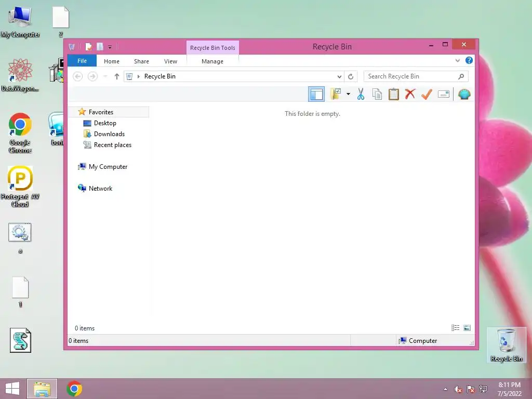Switch to the View ribbon tab
Viewport: 532px width, 399px height.
click(170, 61)
